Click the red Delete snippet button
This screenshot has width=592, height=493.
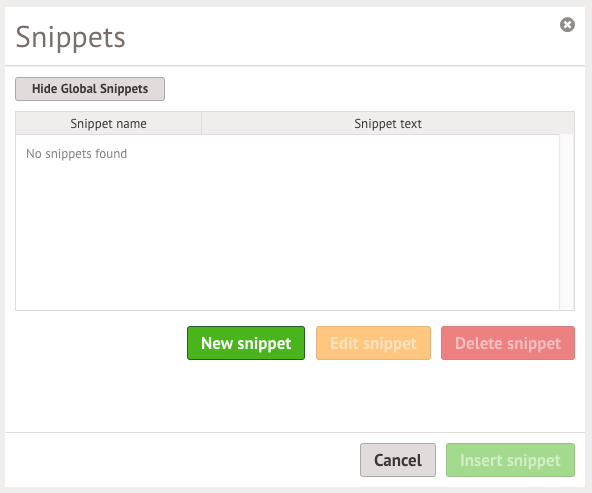pyautogui.click(x=508, y=343)
